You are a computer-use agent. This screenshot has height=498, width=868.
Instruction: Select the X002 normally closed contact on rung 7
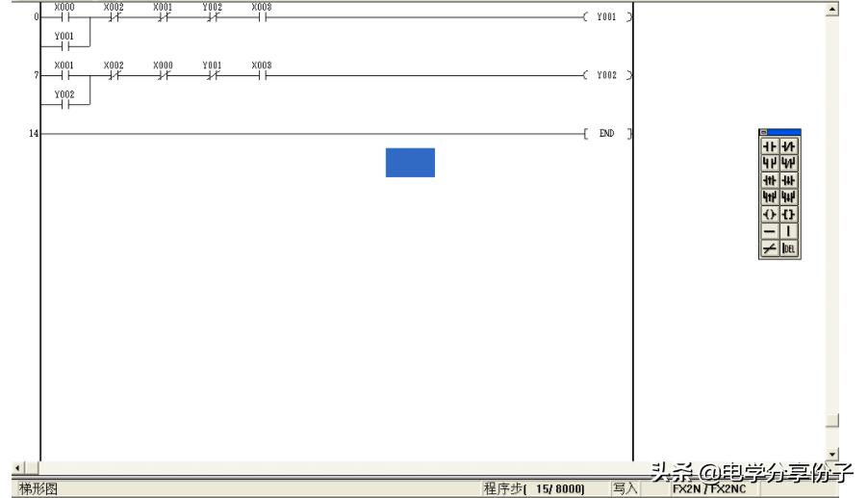(114, 70)
